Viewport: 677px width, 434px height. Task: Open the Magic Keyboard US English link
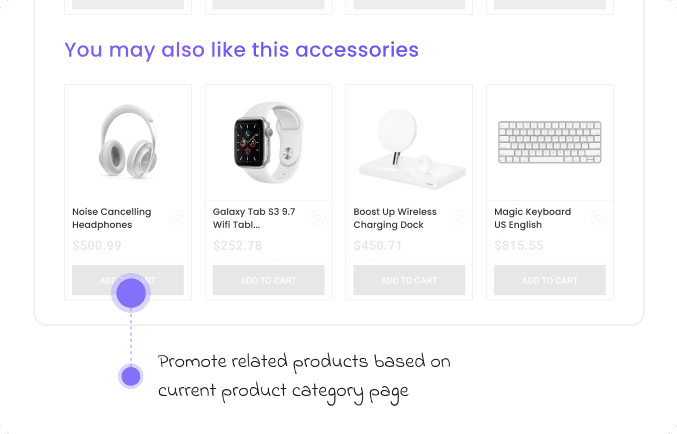click(533, 218)
